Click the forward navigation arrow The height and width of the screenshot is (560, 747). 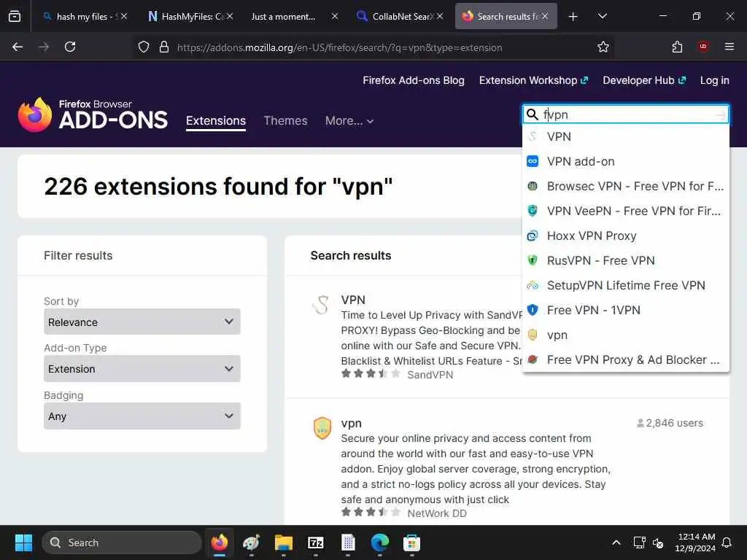point(44,47)
